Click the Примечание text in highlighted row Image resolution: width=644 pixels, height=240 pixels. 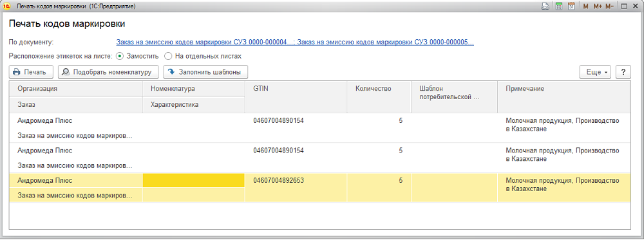tap(562, 185)
